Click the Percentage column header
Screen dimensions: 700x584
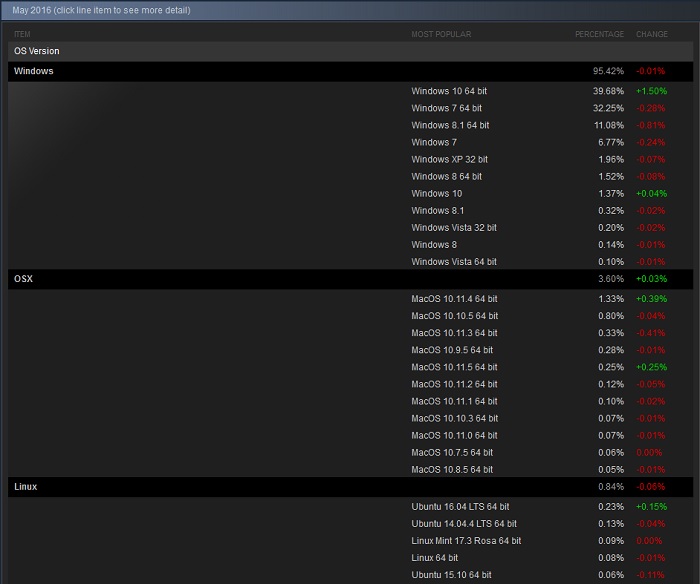(599, 34)
